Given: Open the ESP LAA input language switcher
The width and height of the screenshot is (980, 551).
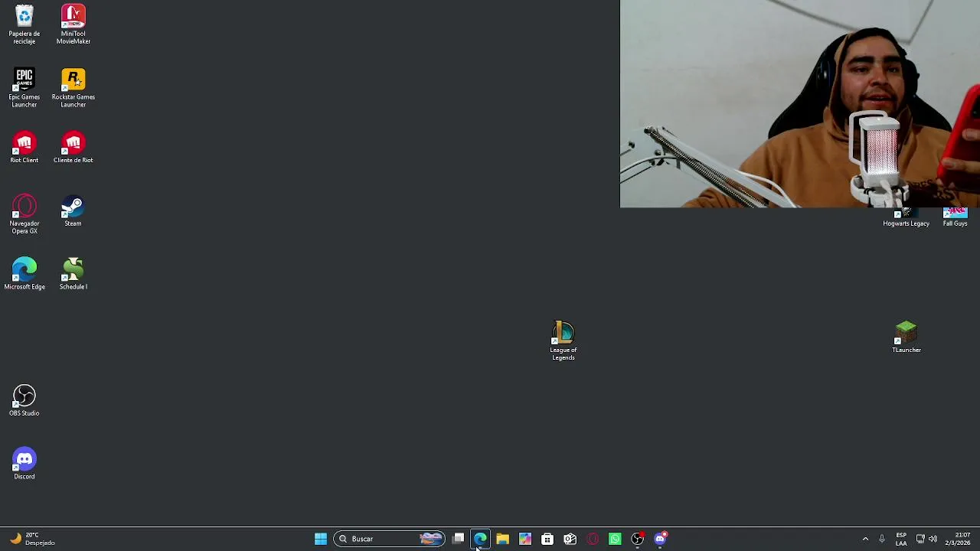Looking at the screenshot, I should pyautogui.click(x=901, y=539).
